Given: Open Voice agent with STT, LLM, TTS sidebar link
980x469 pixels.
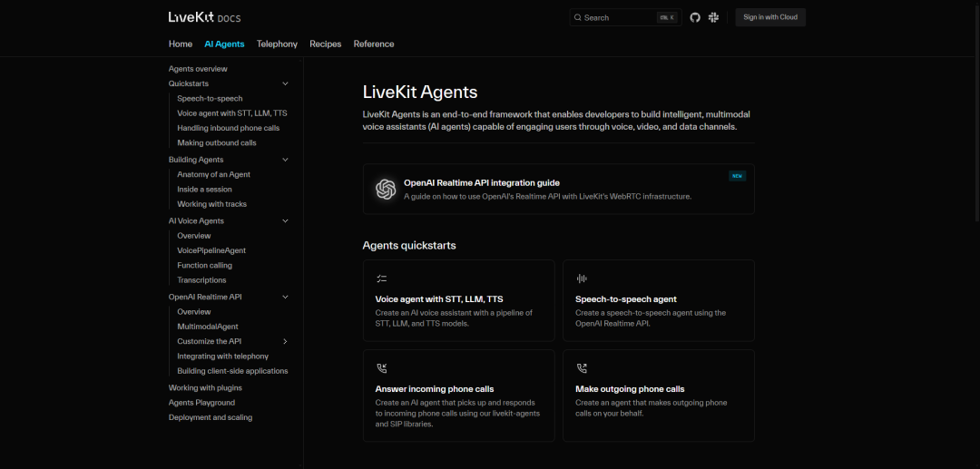Looking at the screenshot, I should tap(232, 113).
